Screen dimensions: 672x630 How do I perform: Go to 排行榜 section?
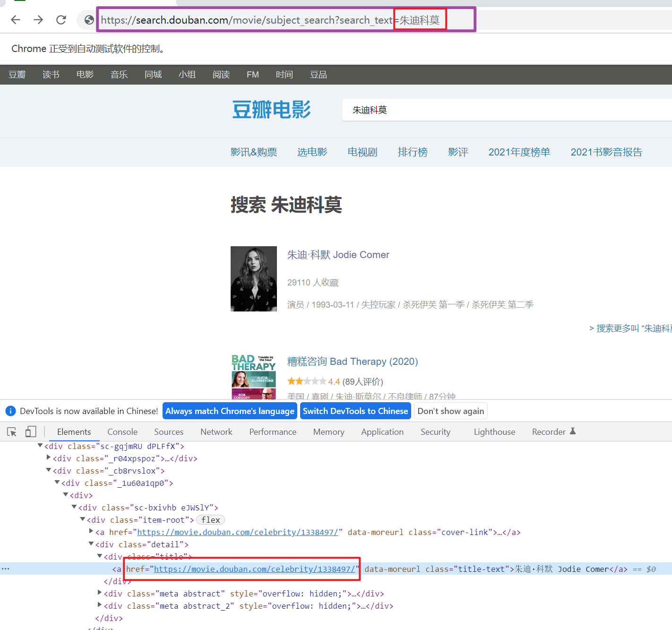tap(413, 152)
